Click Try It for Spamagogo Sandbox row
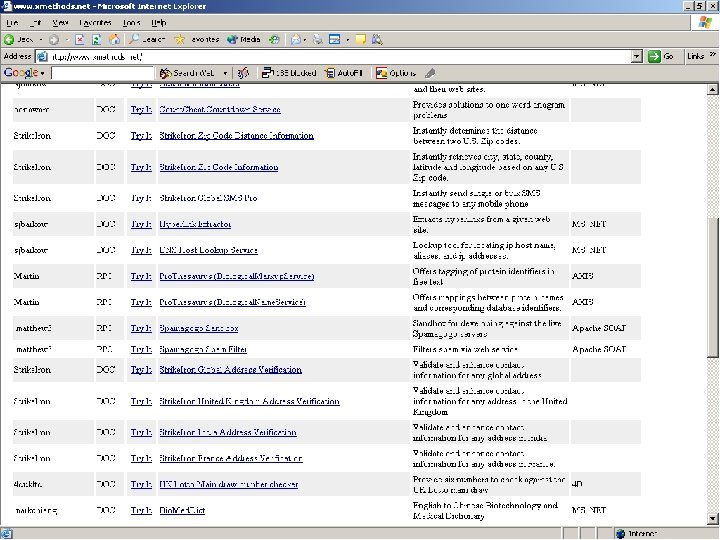Viewport: 720px width, 540px height. click(141, 328)
